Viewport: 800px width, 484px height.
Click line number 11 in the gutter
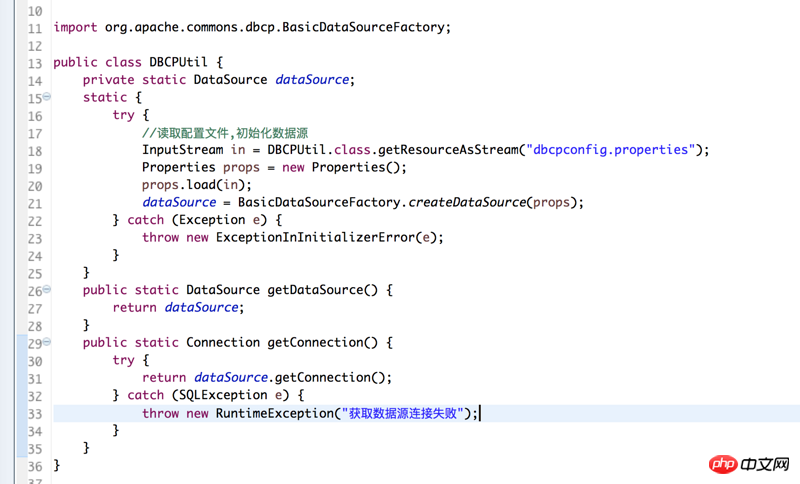[35, 29]
